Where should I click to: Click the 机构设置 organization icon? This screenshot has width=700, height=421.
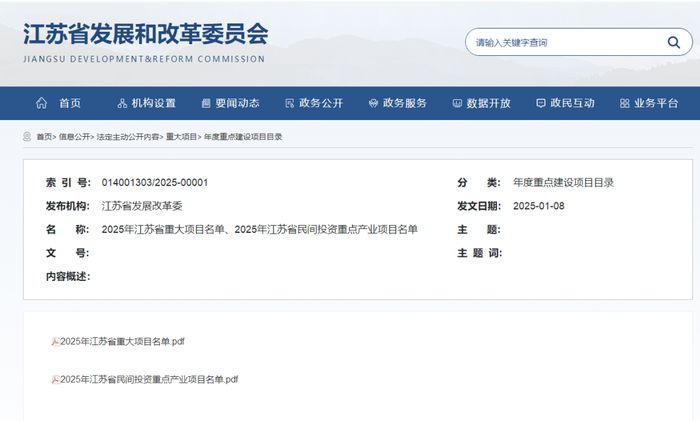tap(122, 104)
